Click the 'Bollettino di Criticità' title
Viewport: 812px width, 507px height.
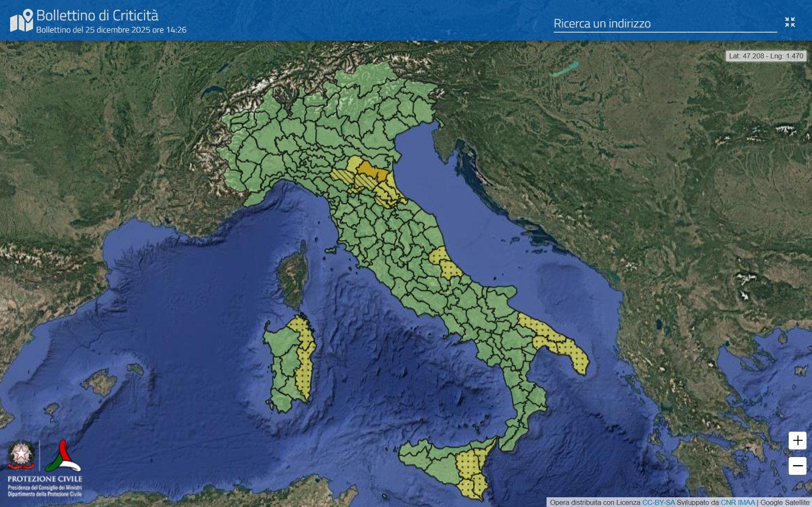pos(97,15)
